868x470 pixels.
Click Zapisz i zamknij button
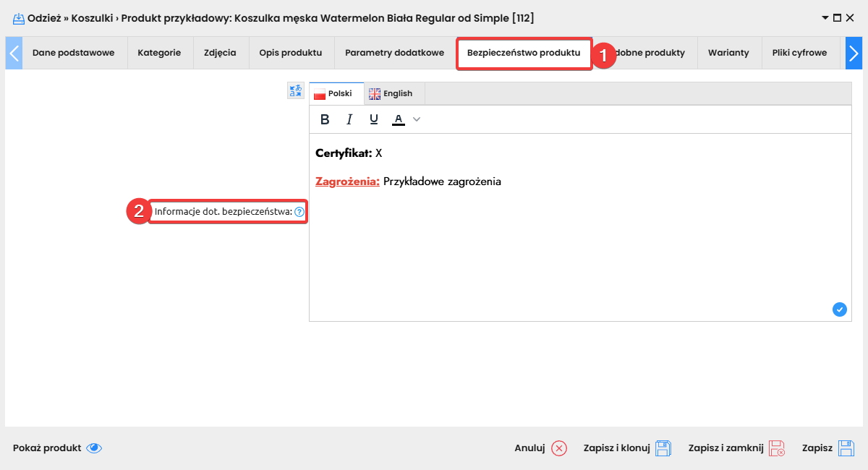pos(737,448)
